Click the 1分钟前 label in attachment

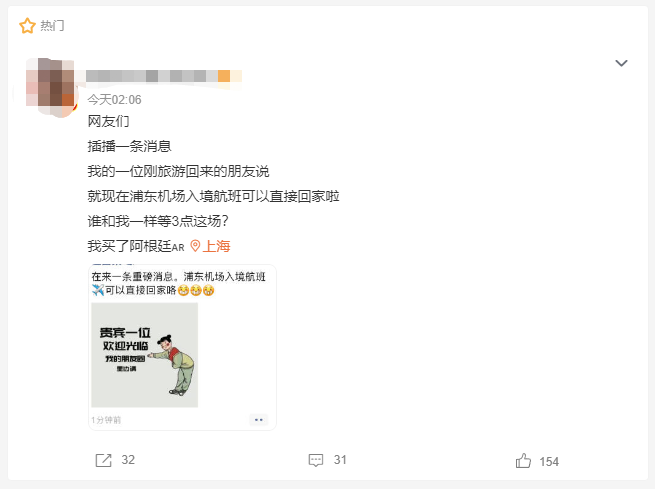tap(106, 420)
